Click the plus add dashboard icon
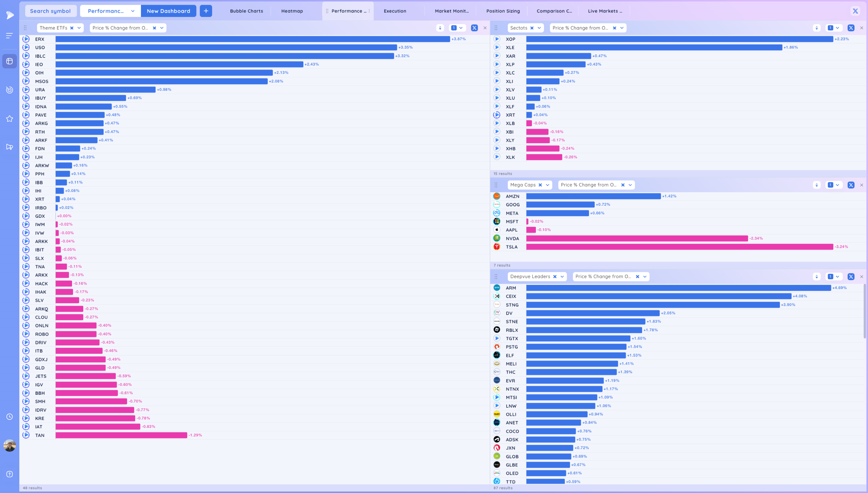The height and width of the screenshot is (493, 868). click(206, 11)
